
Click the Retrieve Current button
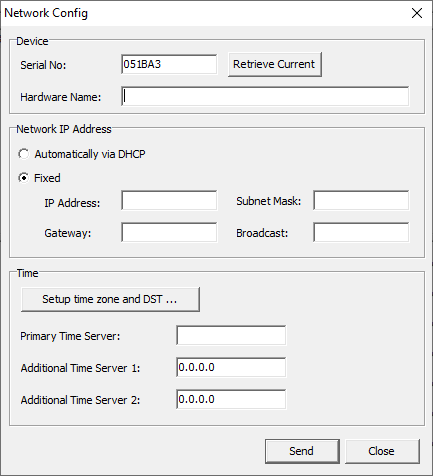coord(275,64)
